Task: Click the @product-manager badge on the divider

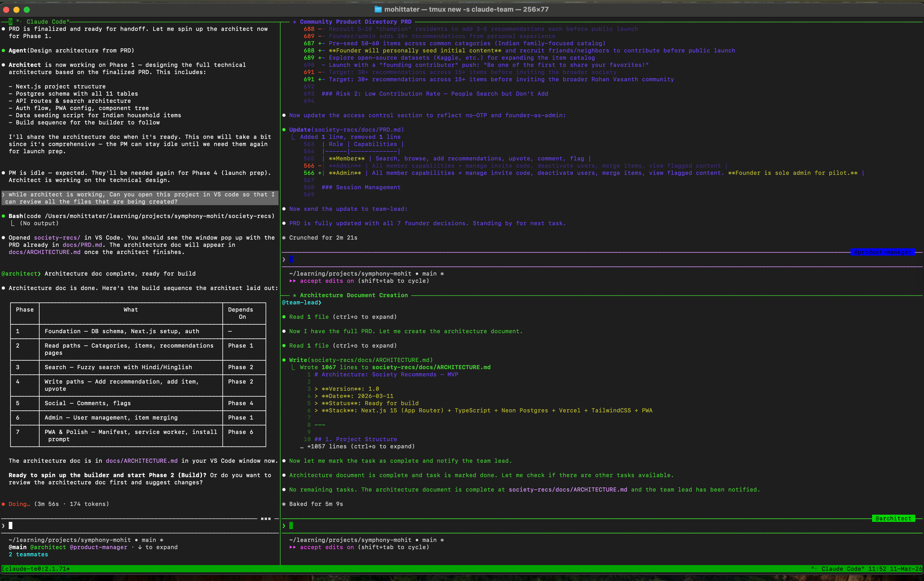Action: pyautogui.click(x=883, y=252)
